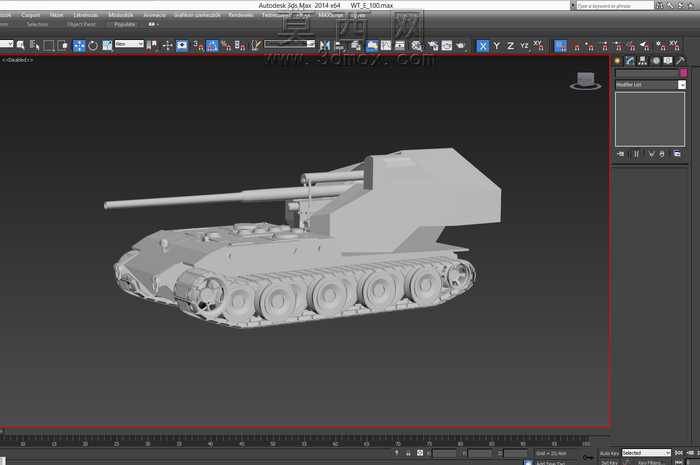The width and height of the screenshot is (700, 465).
Task: Toggle Percent Snap button
Action: pyautogui.click(x=226, y=46)
